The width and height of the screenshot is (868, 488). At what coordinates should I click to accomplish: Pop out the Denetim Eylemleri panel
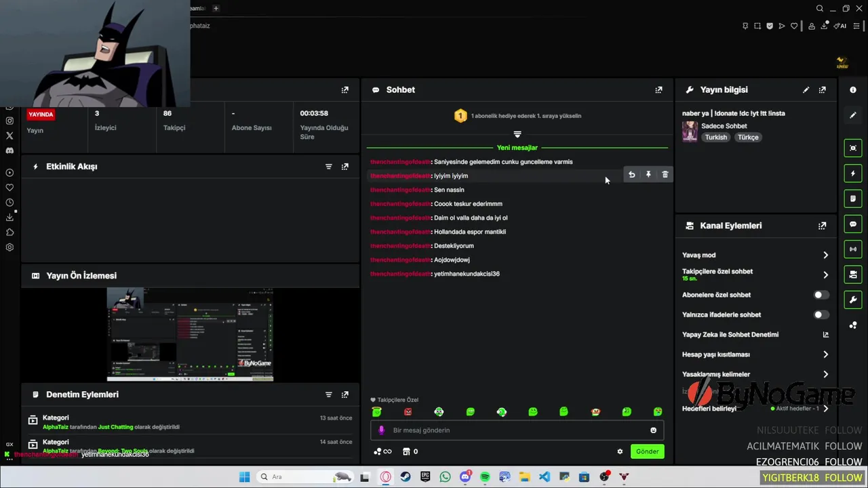click(345, 394)
